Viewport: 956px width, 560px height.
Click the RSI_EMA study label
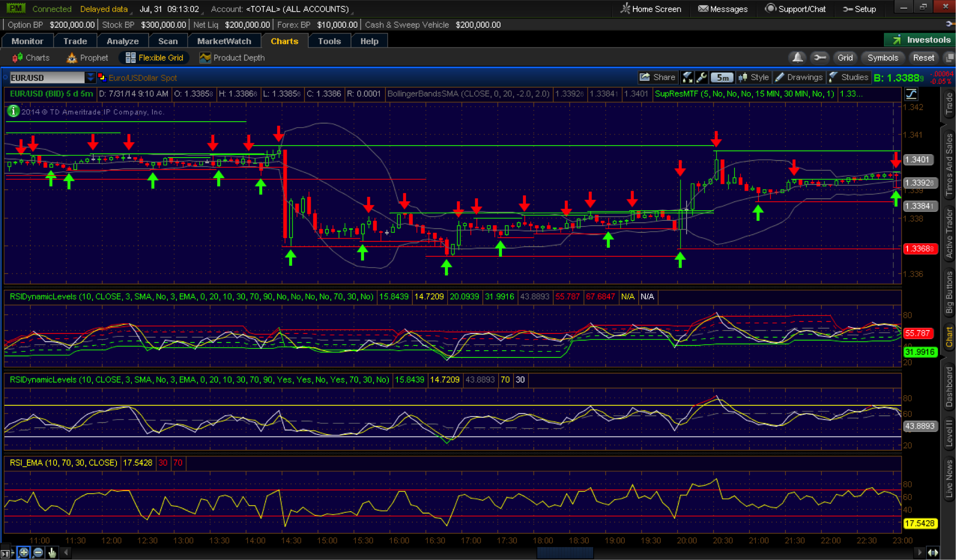coord(63,463)
